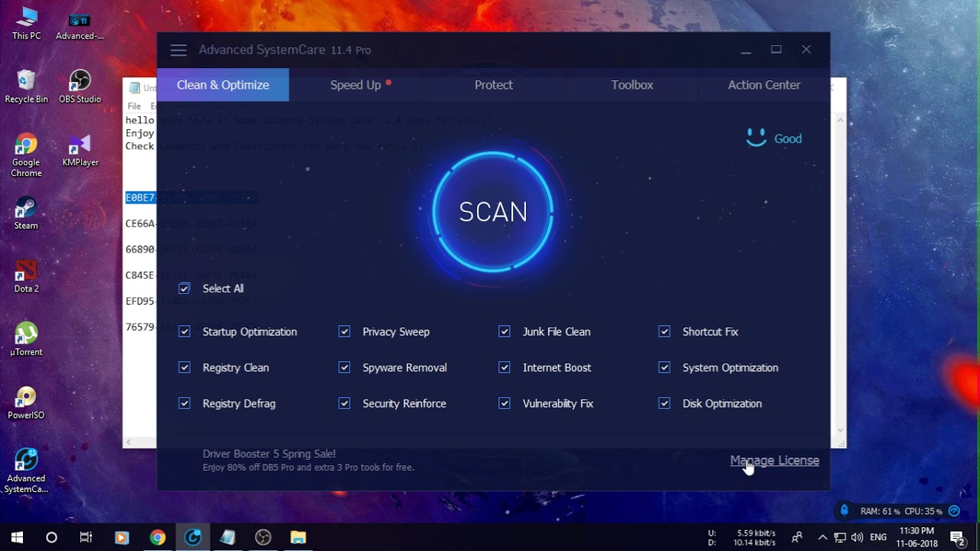Click the RAM CPU performance monitor widget
980x551 pixels.
pos(899,511)
